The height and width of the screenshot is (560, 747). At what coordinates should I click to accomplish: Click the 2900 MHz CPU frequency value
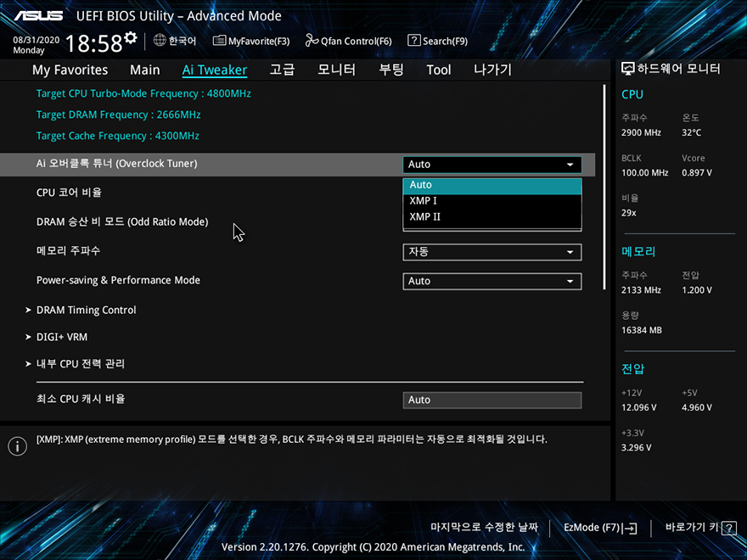641,133
